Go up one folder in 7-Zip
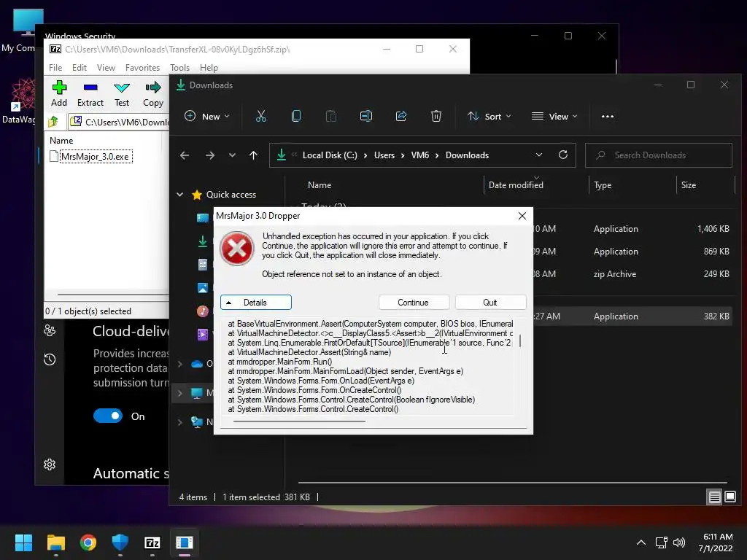The image size is (747, 560). [53, 122]
